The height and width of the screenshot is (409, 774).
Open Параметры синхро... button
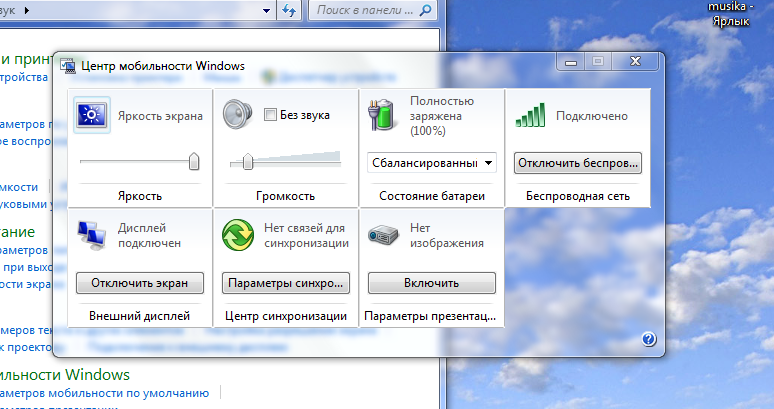[286, 283]
